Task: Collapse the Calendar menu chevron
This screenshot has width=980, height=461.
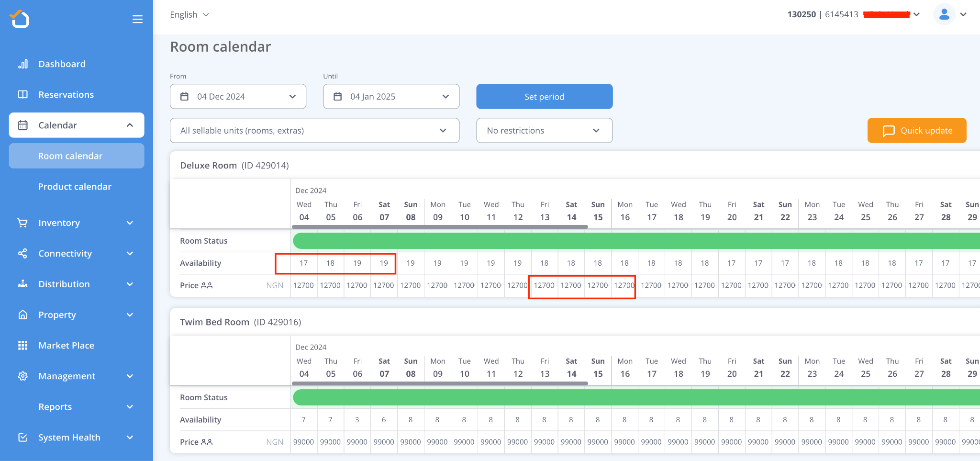Action: (130, 125)
